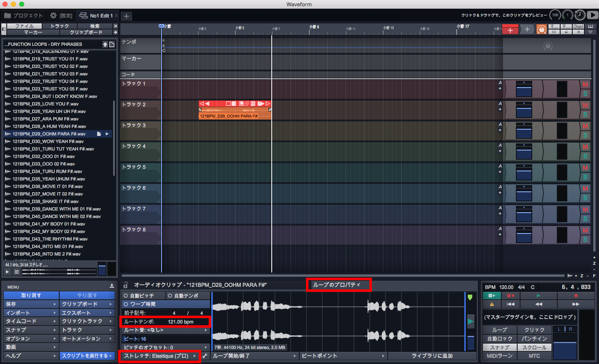
Task: Click the fast-forward transport button
Action: click(576, 304)
